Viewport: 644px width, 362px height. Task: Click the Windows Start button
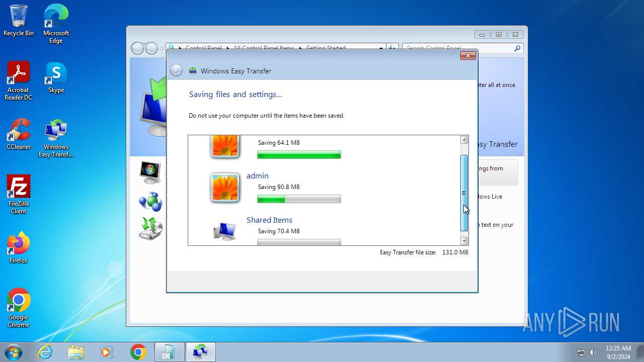click(13, 352)
